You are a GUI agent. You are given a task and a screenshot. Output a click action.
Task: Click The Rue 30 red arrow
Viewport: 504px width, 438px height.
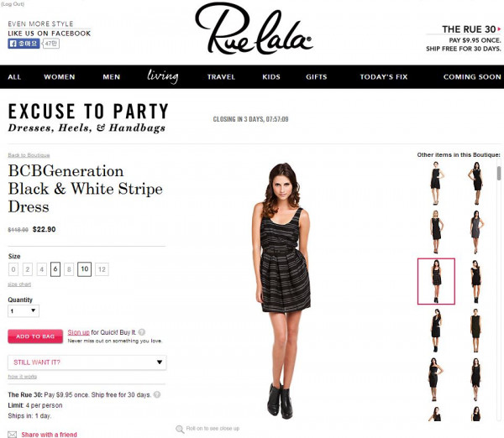[x=499, y=29]
